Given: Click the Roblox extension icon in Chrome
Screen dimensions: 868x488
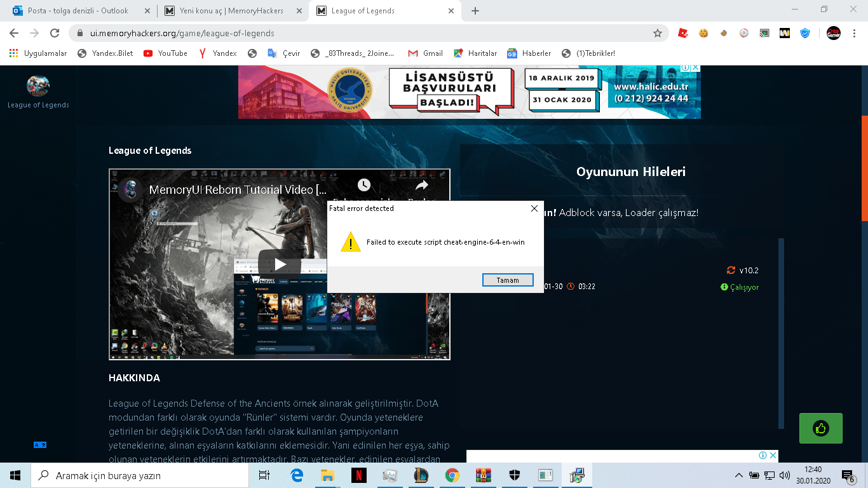Looking at the screenshot, I should (683, 33).
